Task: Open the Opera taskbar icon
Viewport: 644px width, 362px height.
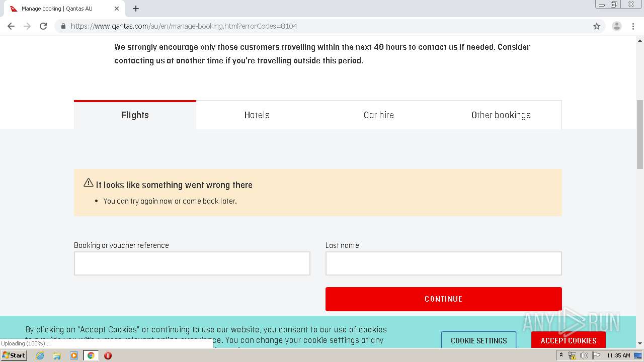Action: click(108, 355)
